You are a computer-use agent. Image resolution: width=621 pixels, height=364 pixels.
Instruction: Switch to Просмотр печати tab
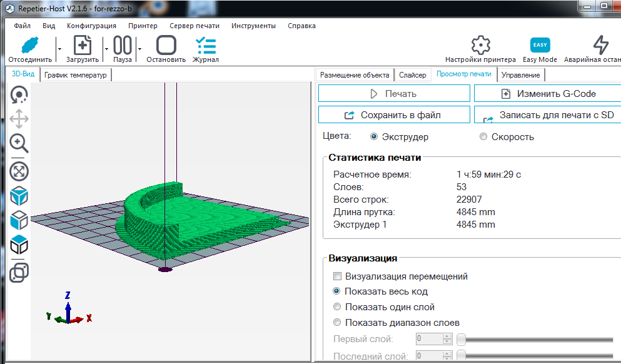tap(464, 74)
